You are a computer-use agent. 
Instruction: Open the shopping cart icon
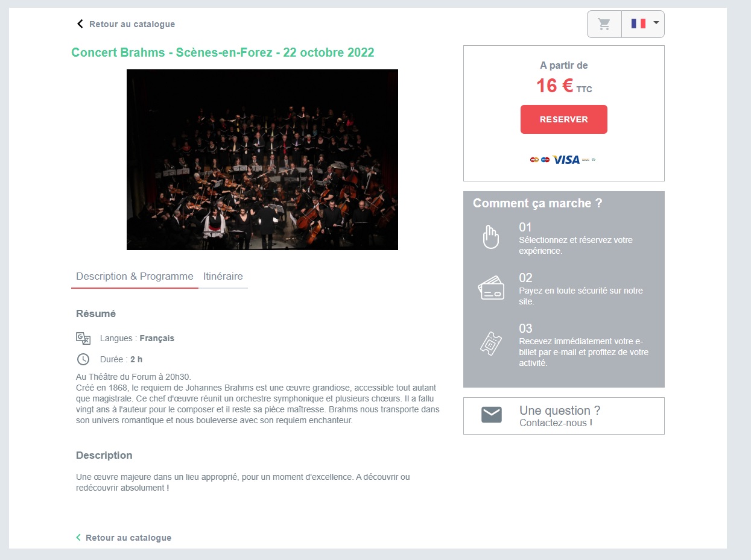click(604, 24)
